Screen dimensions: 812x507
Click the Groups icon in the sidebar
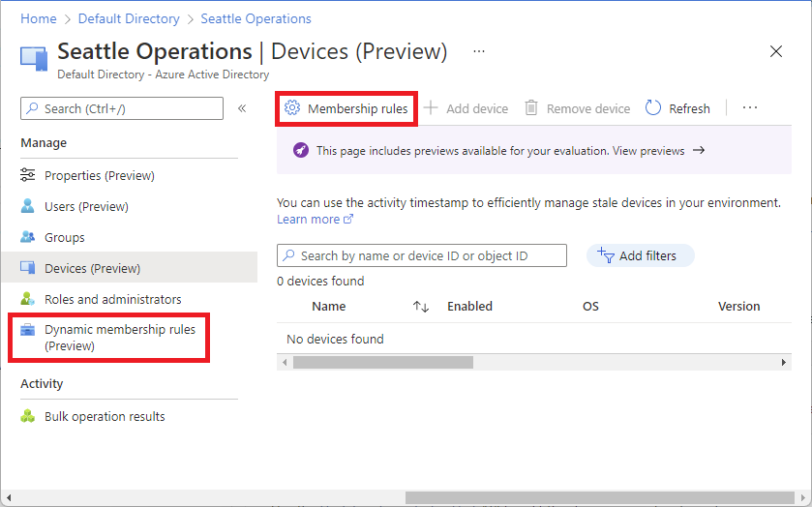28,237
